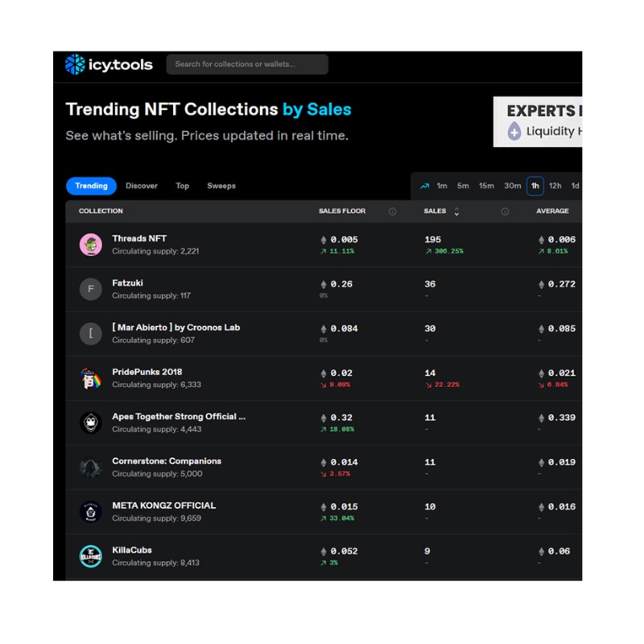Viewport: 644px width, 644px height.
Task: Click KillaCubs sales count 9
Action: tap(427, 551)
